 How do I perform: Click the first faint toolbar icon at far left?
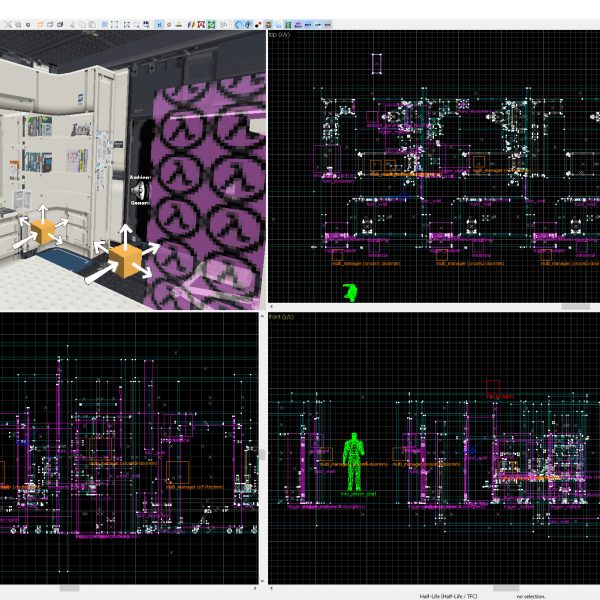pyautogui.click(x=8, y=24)
